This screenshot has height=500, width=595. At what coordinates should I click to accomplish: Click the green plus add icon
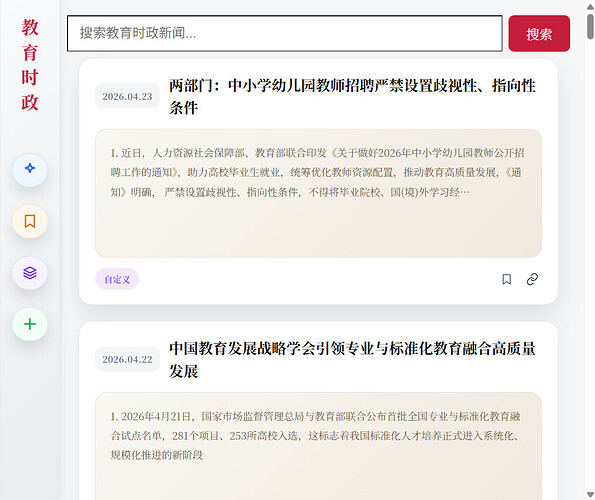tap(30, 324)
